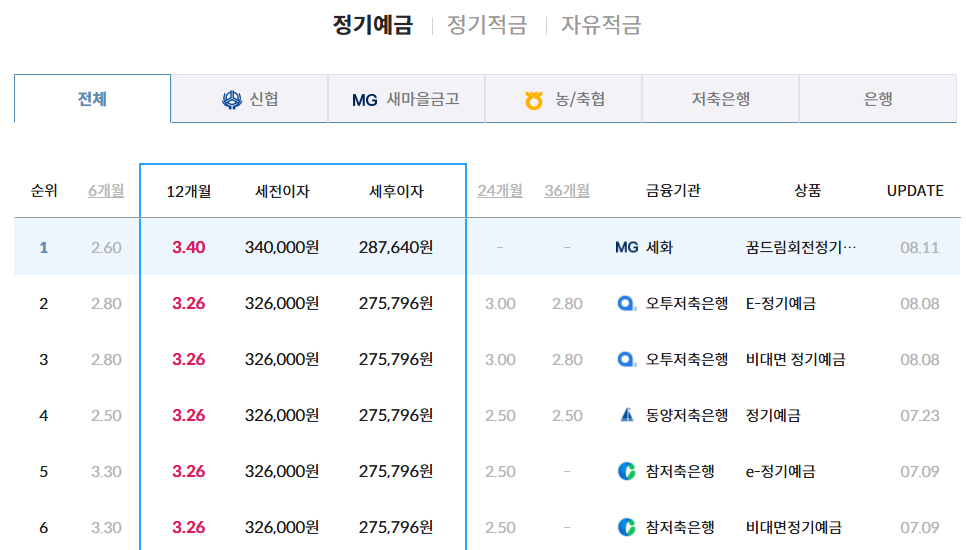Click the 상품 column header
Viewport: 966px width, 550px height.
(808, 191)
